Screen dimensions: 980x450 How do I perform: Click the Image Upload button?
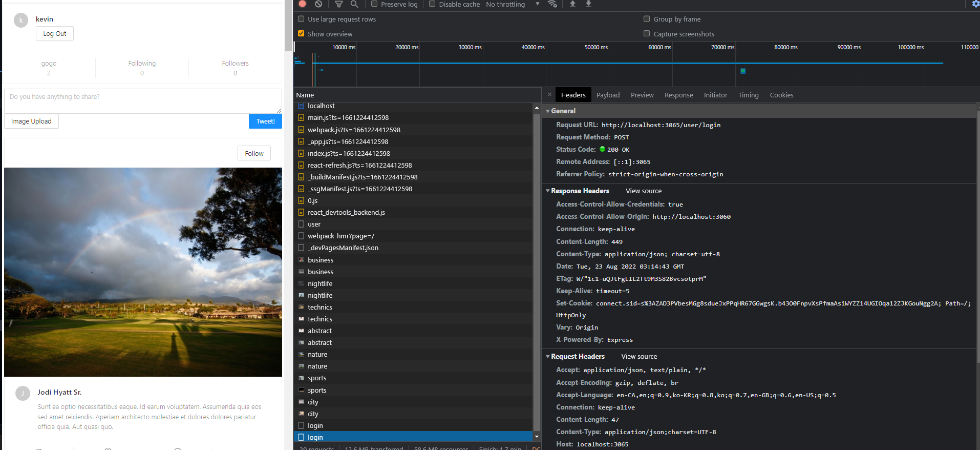31,121
